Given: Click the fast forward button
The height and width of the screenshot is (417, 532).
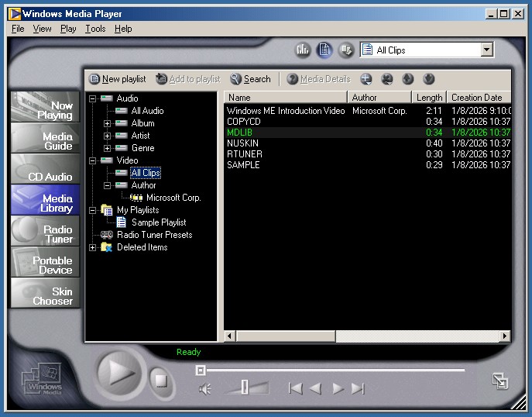Looking at the screenshot, I should (338, 388).
